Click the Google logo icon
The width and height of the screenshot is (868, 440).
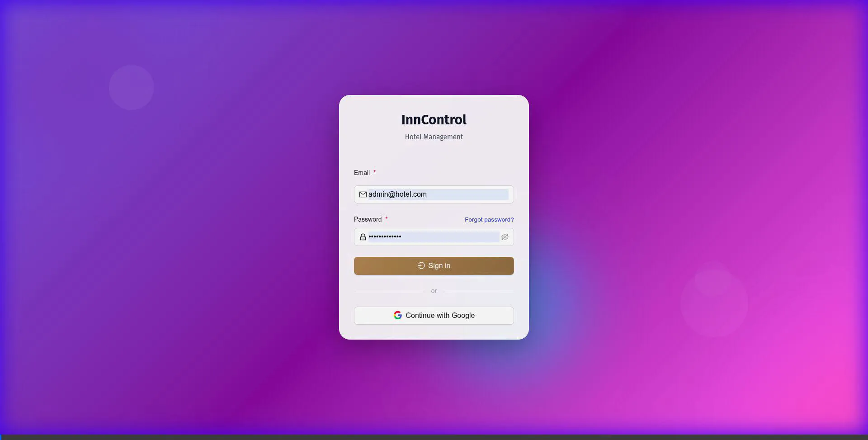pyautogui.click(x=397, y=315)
